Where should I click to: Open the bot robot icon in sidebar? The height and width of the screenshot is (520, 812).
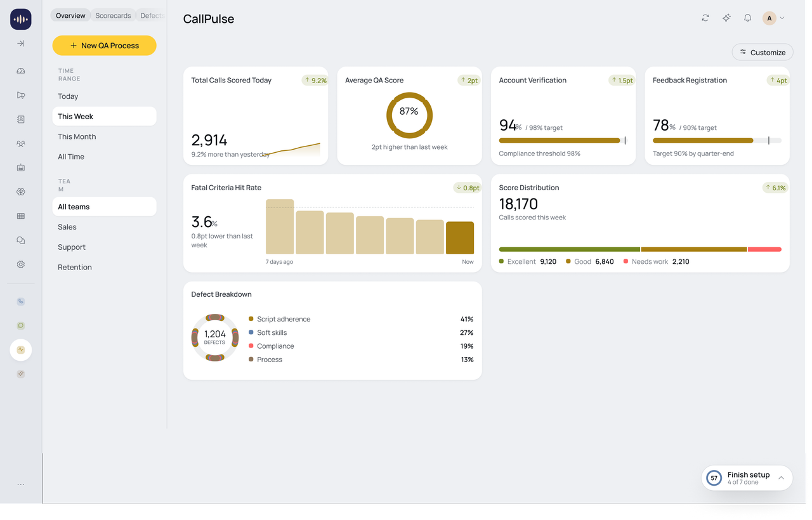[x=21, y=168]
